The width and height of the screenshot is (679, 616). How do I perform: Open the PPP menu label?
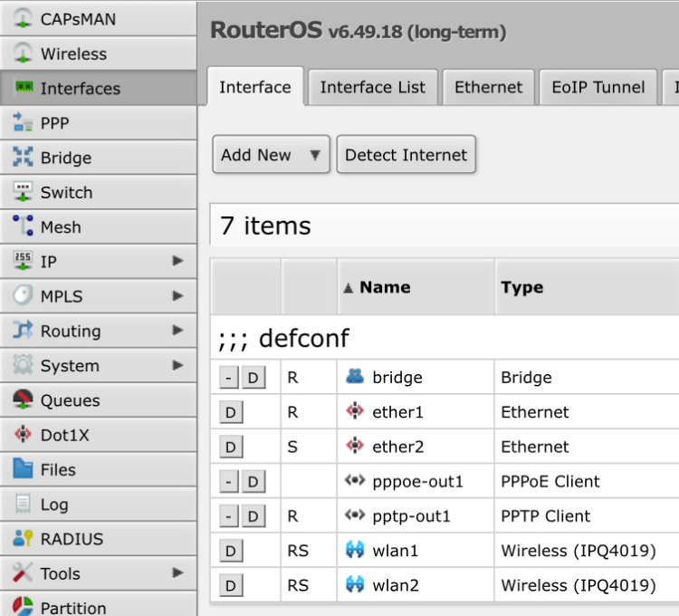pyautogui.click(x=54, y=123)
